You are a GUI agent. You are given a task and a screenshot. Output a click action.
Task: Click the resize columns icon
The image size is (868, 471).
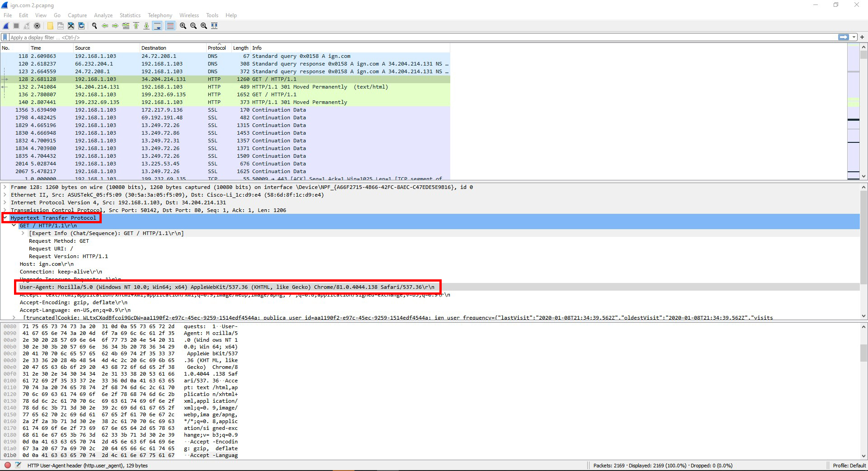(214, 26)
